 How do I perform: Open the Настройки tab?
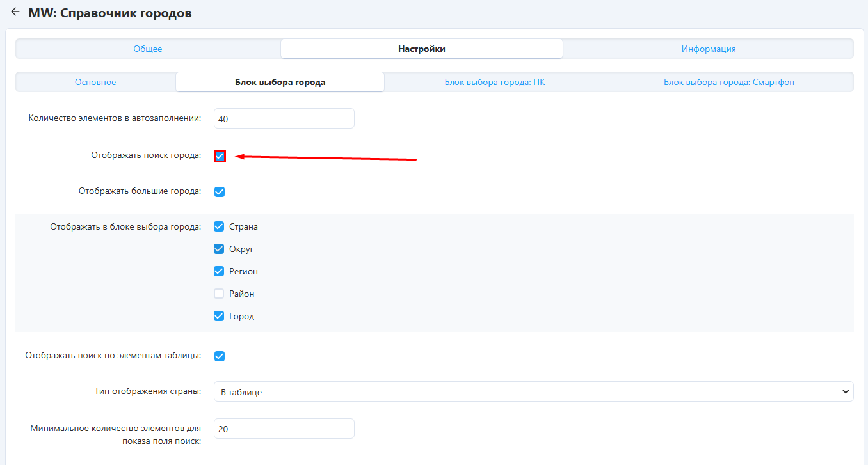click(421, 49)
